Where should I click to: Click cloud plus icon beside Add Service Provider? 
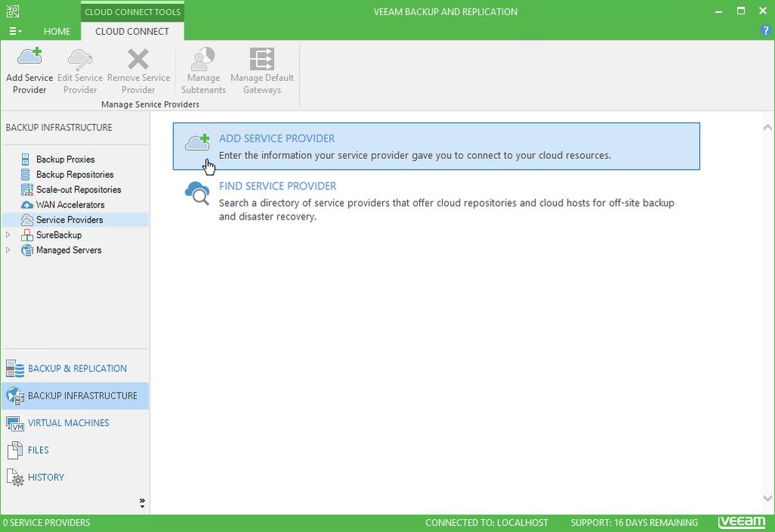pos(198,142)
